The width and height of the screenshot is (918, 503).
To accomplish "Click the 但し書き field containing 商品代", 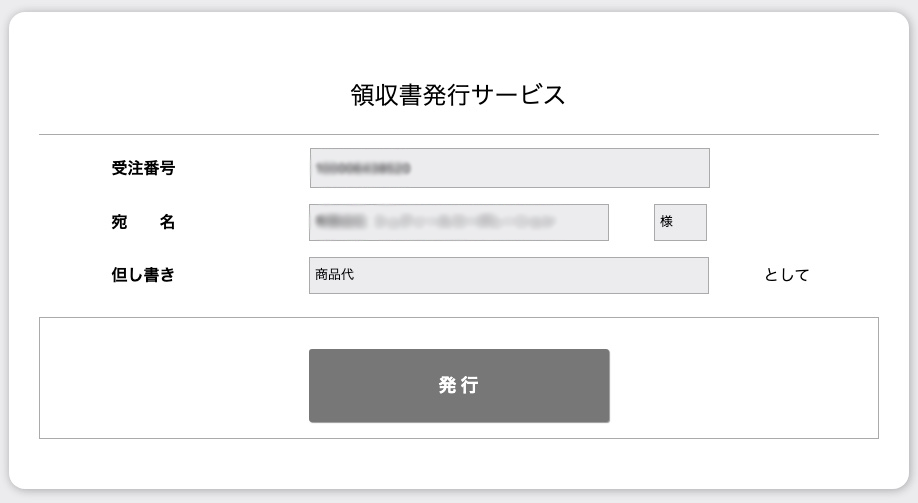I will pos(508,275).
